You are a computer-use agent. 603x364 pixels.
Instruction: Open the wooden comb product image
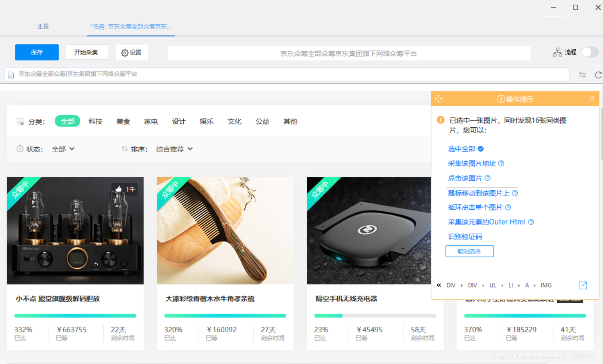(225, 230)
